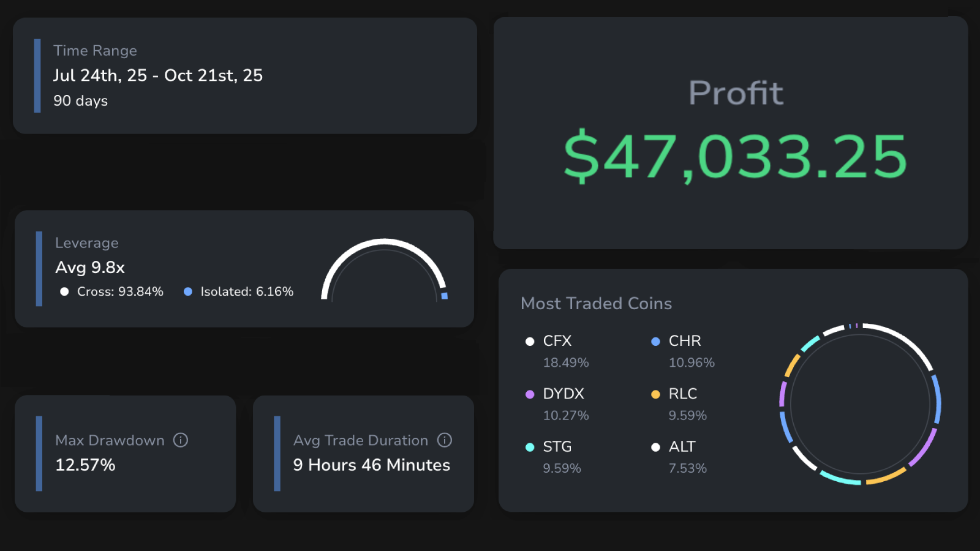
Task: Click the Most Traded Coins heading
Action: click(596, 304)
